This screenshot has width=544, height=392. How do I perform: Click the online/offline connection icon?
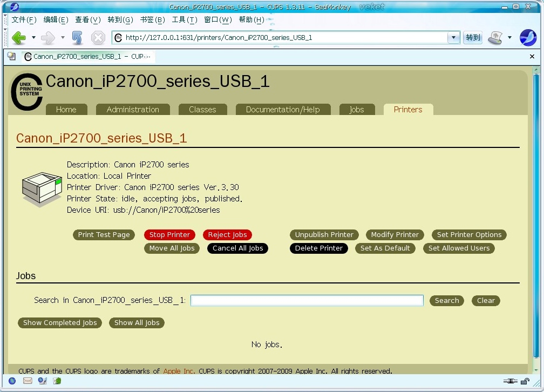tap(510, 381)
